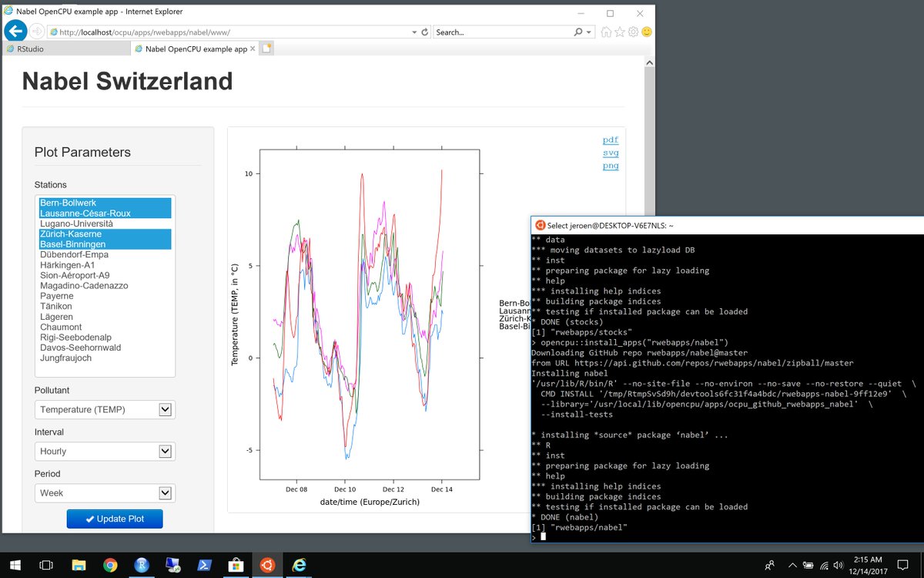Open Favorites star icon in IE
Image resolution: width=924 pixels, height=578 pixels.
coord(620,32)
